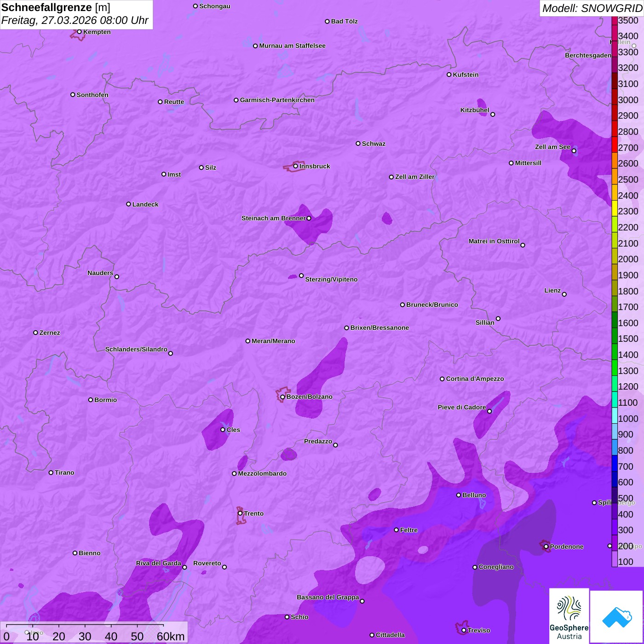The image size is (644, 644).
Task: Click the Innsbruck city marker dot
Action: (296, 166)
